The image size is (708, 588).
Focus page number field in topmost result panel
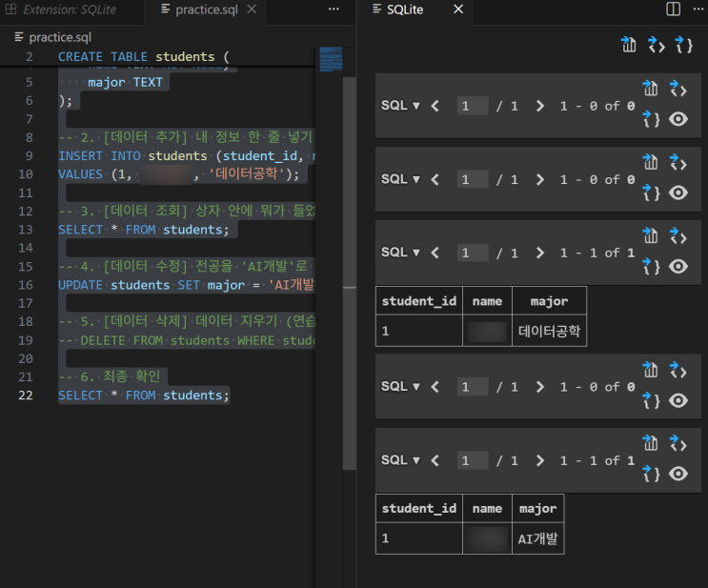point(473,106)
